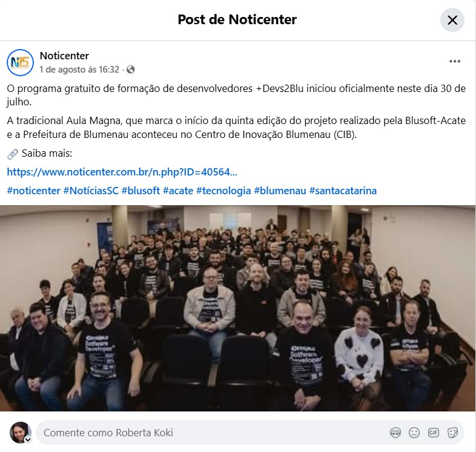This screenshot has width=476, height=452.
Task: Open the #blusoft hashtag
Action: coord(140,191)
